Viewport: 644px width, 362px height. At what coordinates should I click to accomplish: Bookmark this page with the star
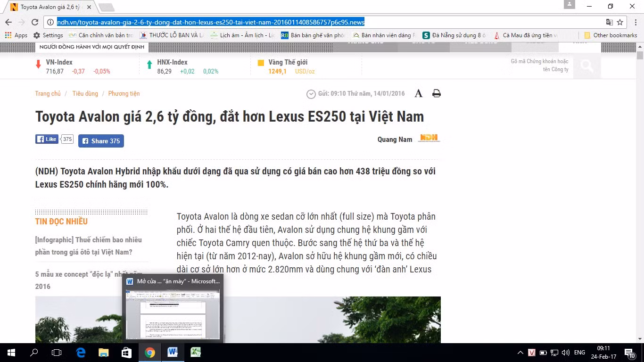(x=620, y=22)
